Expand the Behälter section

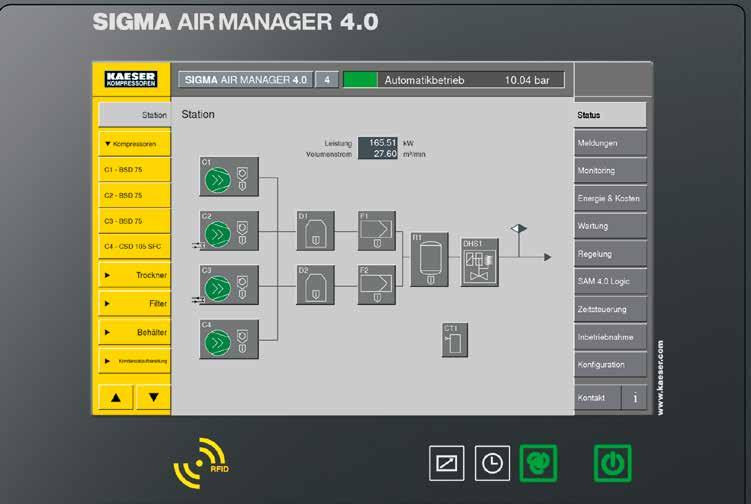click(x=134, y=332)
